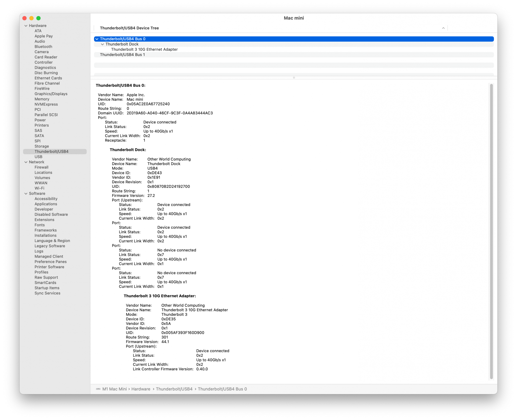
Task: Click the sort arrow in column header
Action: [443, 28]
